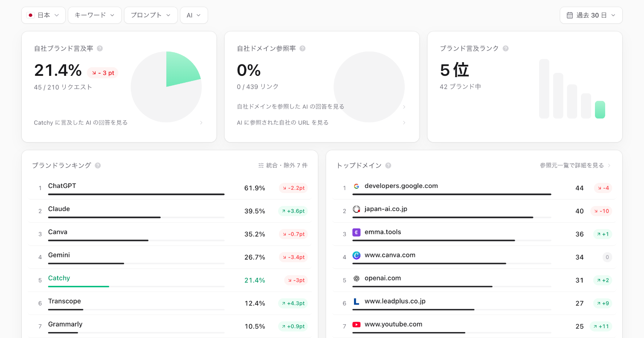
Task: Select Canva in brand ranking
Action: [170, 234]
